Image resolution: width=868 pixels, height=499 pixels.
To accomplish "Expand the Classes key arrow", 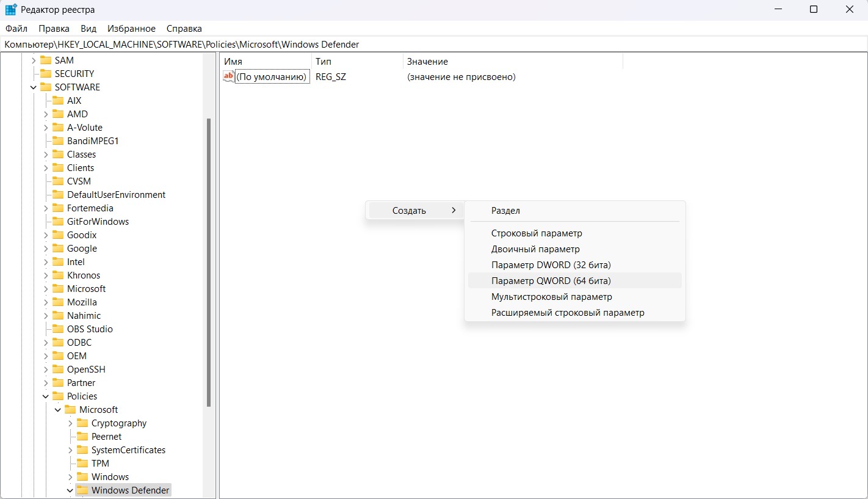I will point(46,154).
